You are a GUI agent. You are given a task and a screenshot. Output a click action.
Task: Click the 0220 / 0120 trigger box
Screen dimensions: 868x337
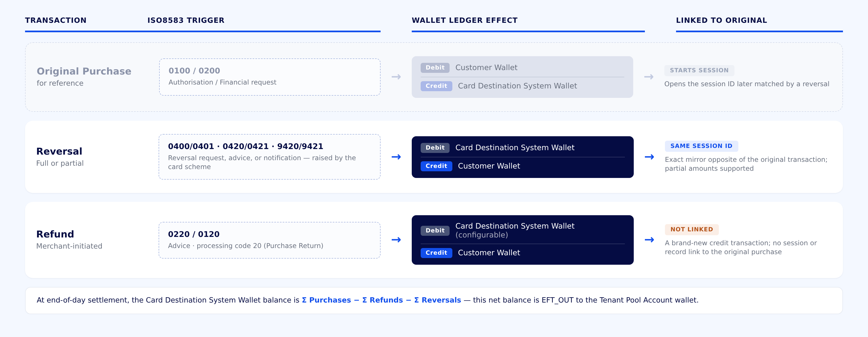[269, 240]
